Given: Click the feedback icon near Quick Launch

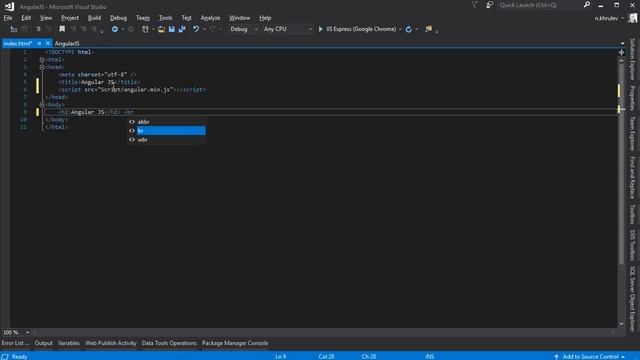Looking at the screenshot, I should tap(489, 5).
